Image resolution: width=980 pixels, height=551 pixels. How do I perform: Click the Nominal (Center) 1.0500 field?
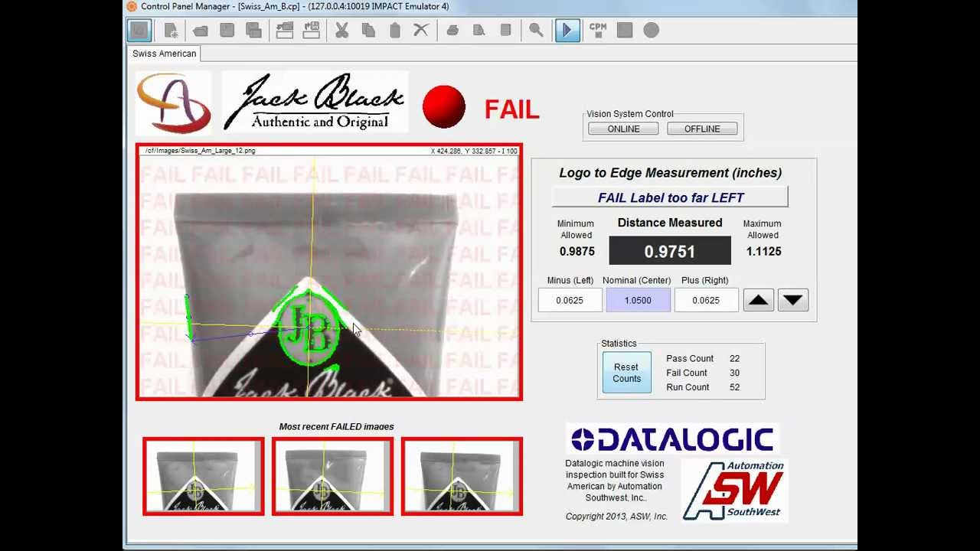click(638, 300)
